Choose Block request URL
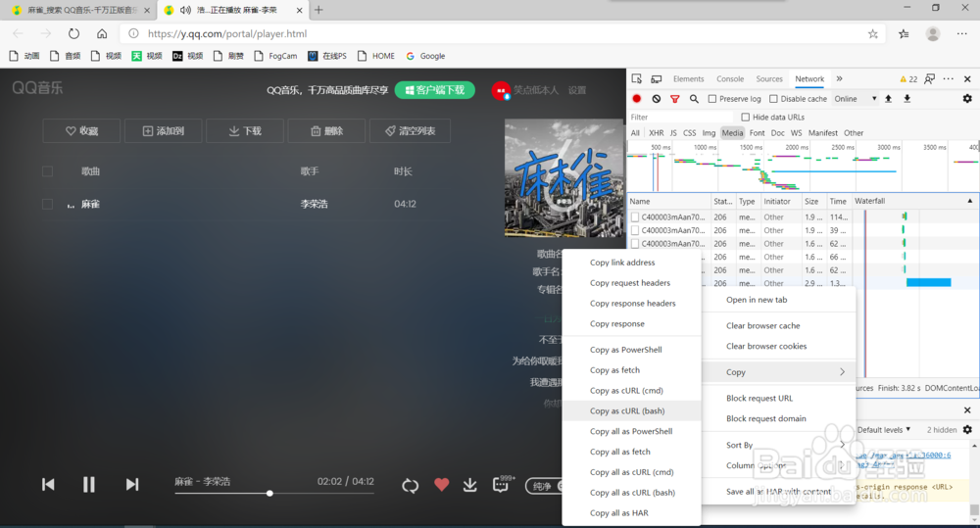Screen dimensions: 980x528 pos(779,398)
